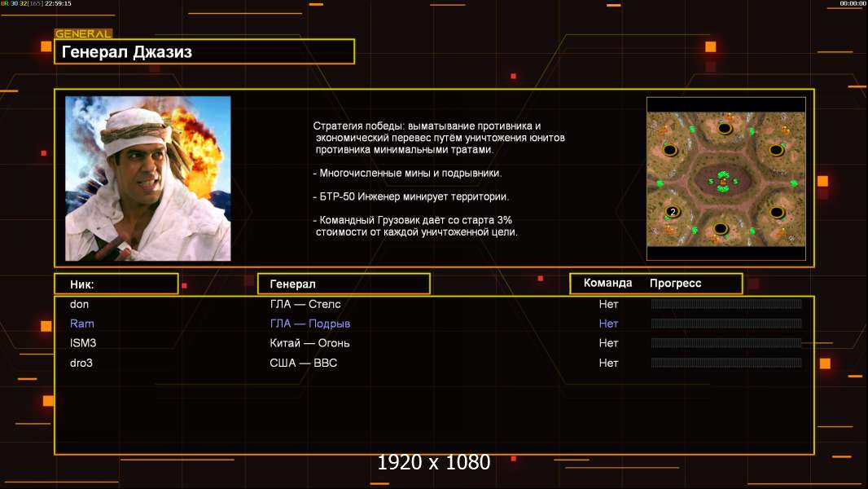Click the loading progress bar for dro3

pyautogui.click(x=726, y=363)
